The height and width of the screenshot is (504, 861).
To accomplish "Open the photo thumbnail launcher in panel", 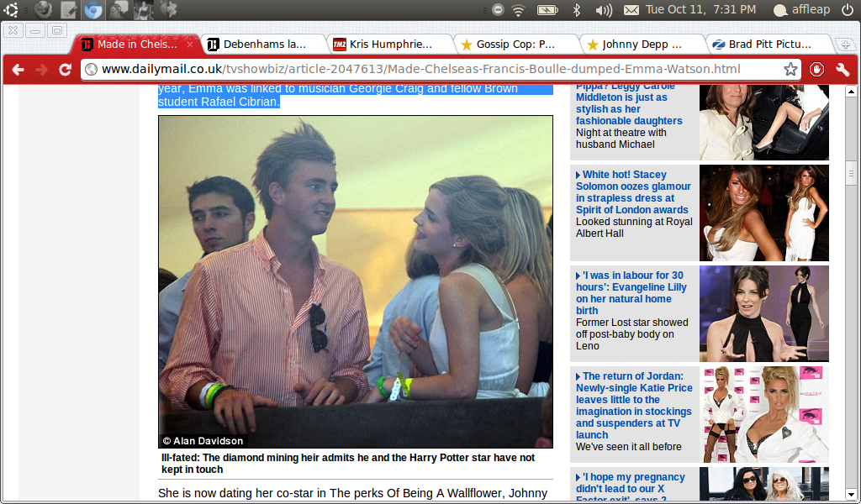I will [x=144, y=10].
